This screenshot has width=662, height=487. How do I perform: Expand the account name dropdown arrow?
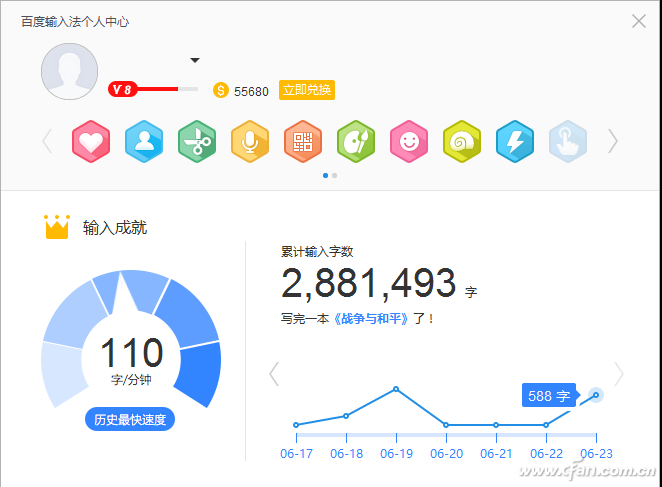[195, 60]
